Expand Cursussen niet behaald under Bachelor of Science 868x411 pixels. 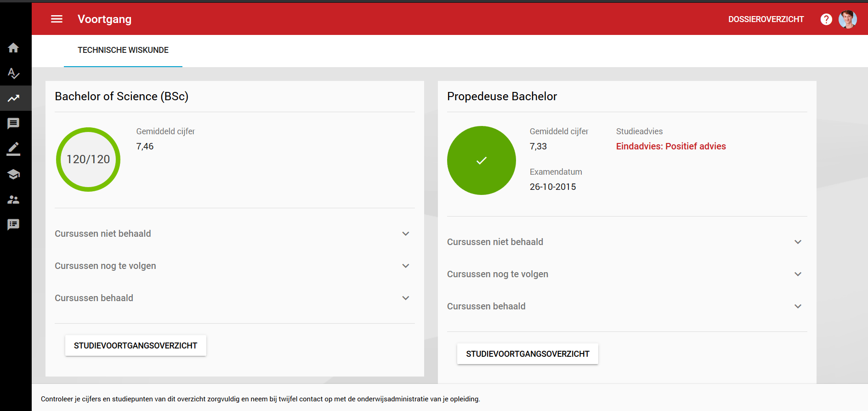click(234, 234)
